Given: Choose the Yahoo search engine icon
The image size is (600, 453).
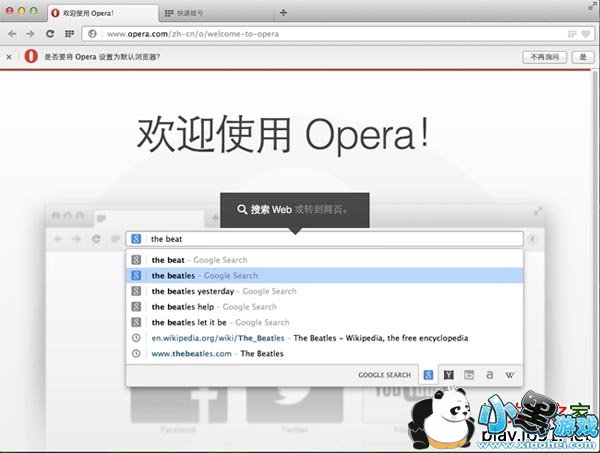Looking at the screenshot, I should coord(448,375).
